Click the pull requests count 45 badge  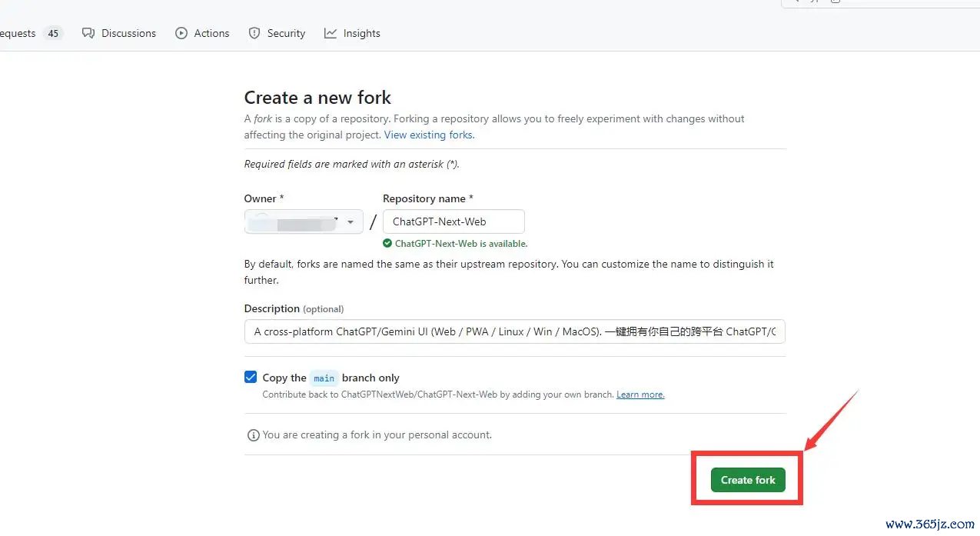coord(52,33)
